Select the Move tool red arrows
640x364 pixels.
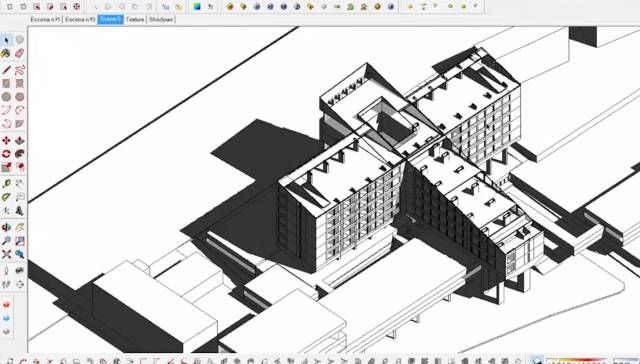[x=6, y=141]
